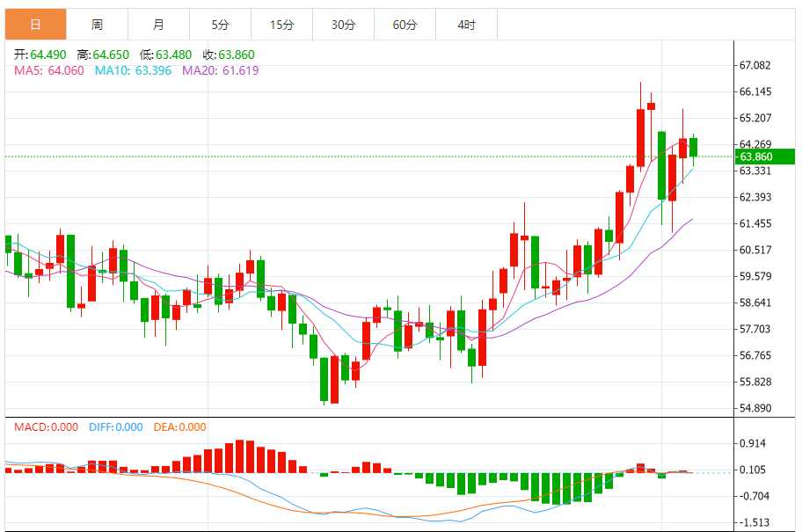Open the 5分 interval tab
This screenshot has height=532, width=802.
[220, 25]
